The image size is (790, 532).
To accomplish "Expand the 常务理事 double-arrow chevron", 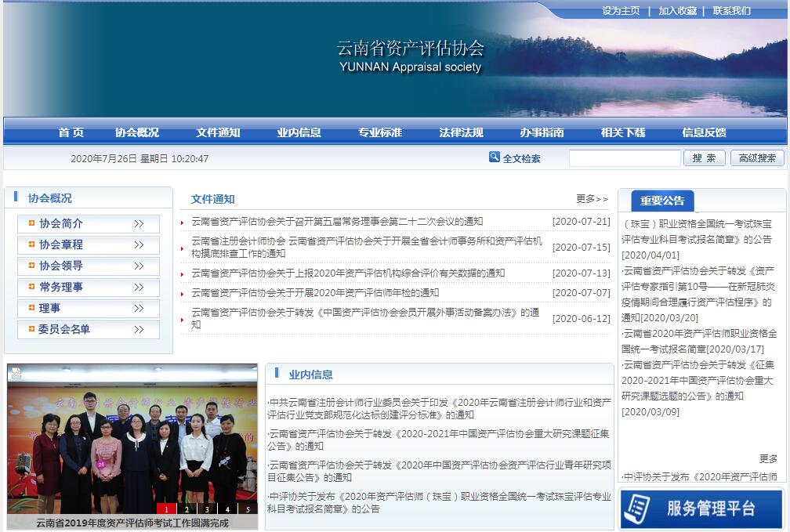I will pyautogui.click(x=139, y=288).
